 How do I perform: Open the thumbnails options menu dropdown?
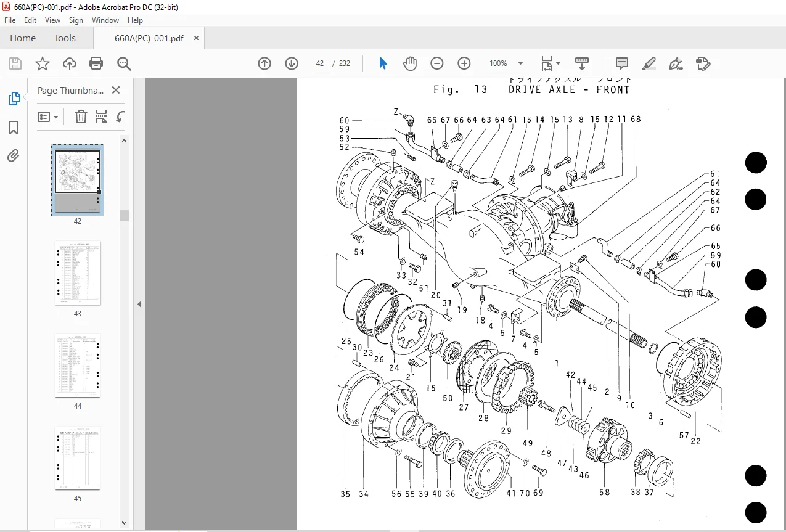(x=48, y=117)
